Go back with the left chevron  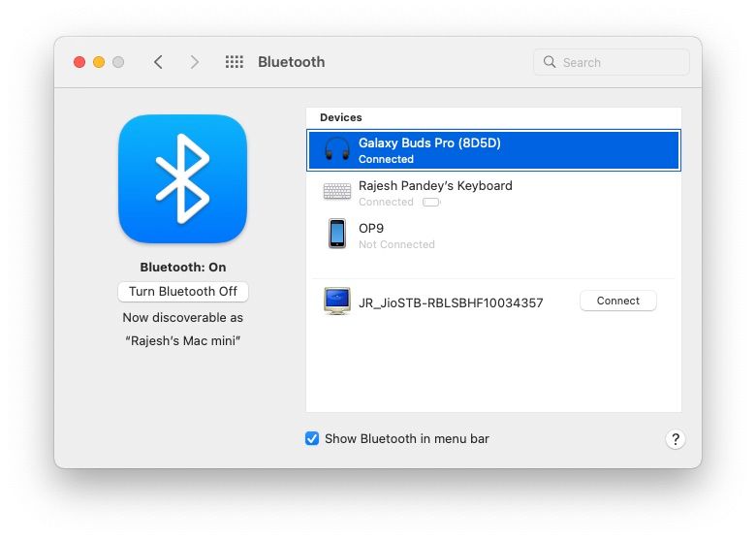(x=158, y=62)
